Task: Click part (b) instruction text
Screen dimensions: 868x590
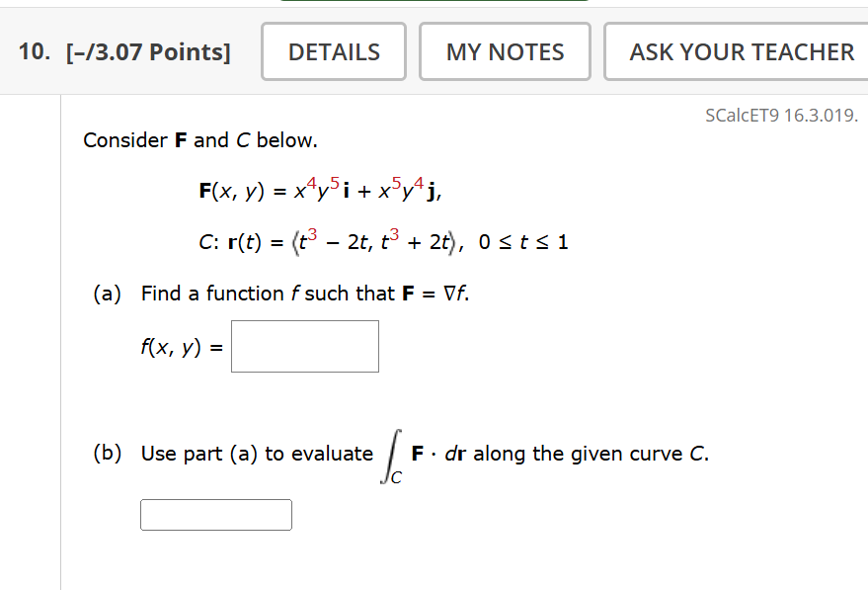Action: [x=237, y=453]
